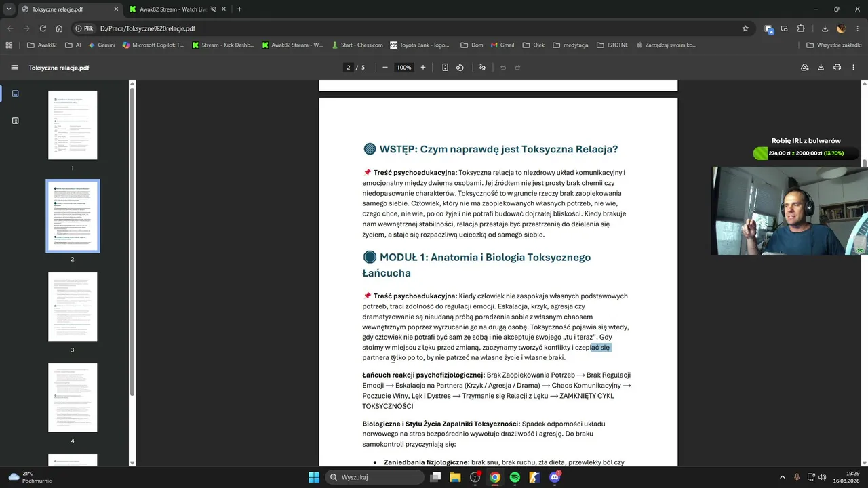This screenshot has height=488, width=868.
Task: Select page 3 thumbnail
Action: (73, 306)
